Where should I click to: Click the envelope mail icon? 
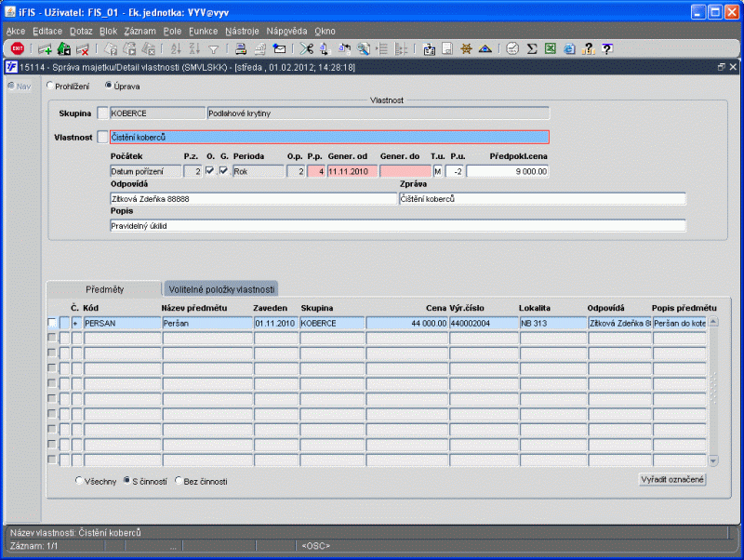(x=280, y=49)
